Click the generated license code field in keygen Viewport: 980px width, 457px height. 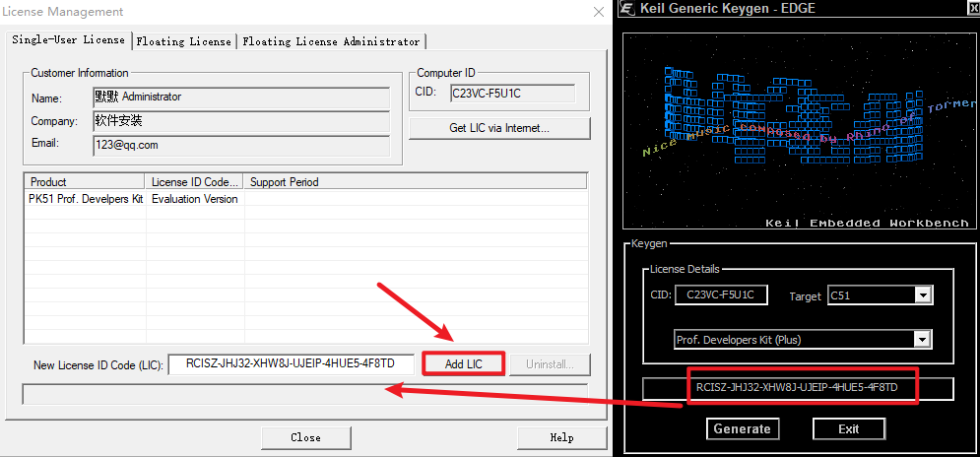(798, 388)
